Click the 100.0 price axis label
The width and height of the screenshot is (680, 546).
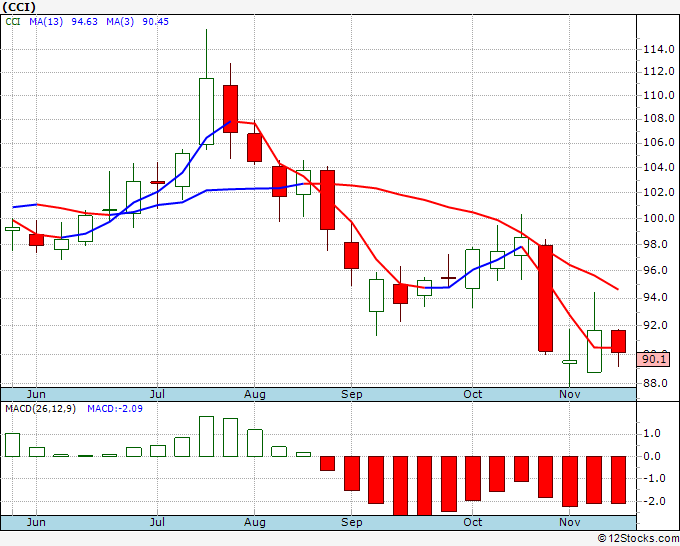658,218
